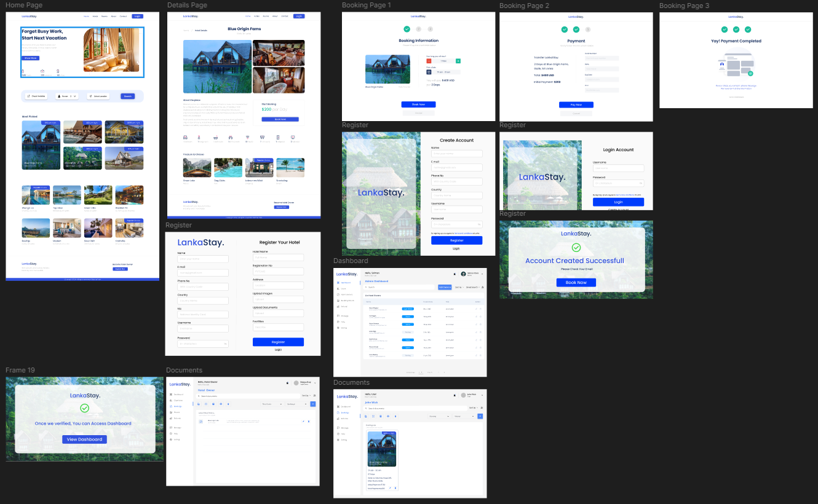Click the search magnifier in the dashboard search bar
This screenshot has height=504, width=818.
(367, 287)
